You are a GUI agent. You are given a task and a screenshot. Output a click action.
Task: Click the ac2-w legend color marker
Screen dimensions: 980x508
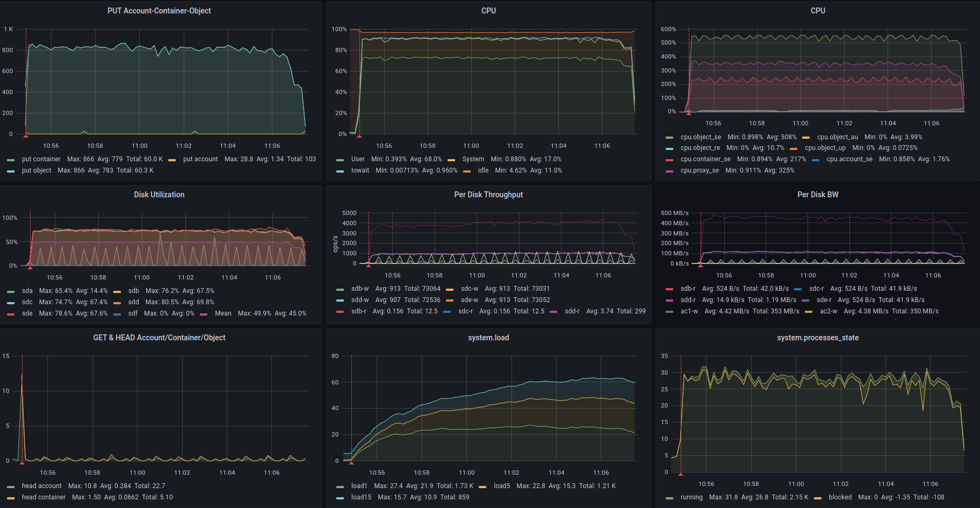click(809, 312)
